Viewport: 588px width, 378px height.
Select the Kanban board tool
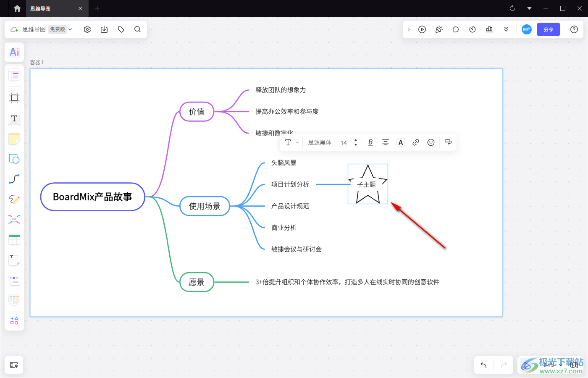pos(14,300)
